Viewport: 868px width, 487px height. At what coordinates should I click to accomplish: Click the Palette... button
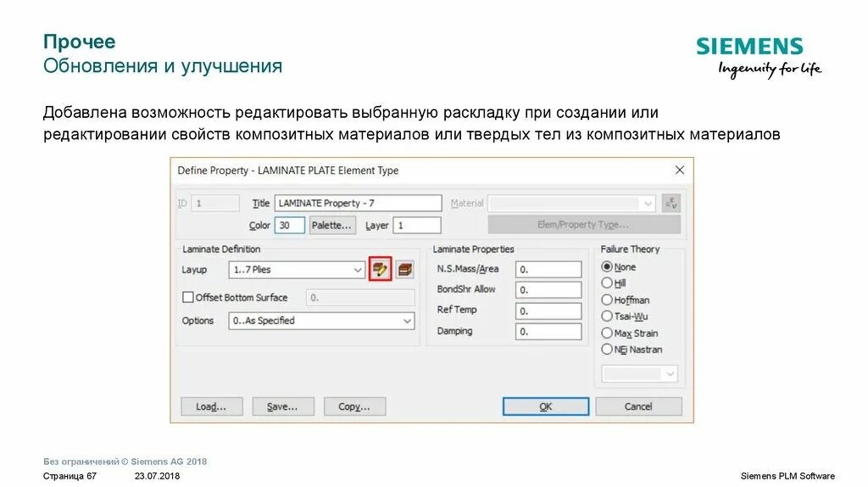point(332,226)
